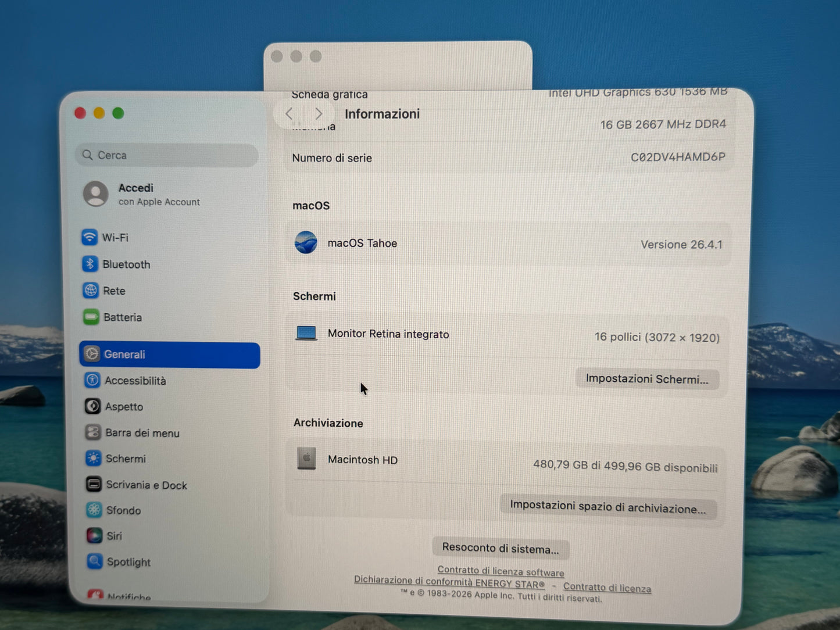This screenshot has width=840, height=630.
Task: Select the Accessibilità sidebar label
Action: pyautogui.click(x=135, y=381)
